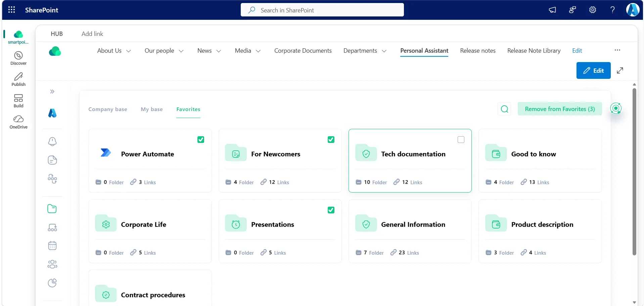Click the vertical scrollbar thumb
Viewport: 644px width, 306px height.
(634, 171)
